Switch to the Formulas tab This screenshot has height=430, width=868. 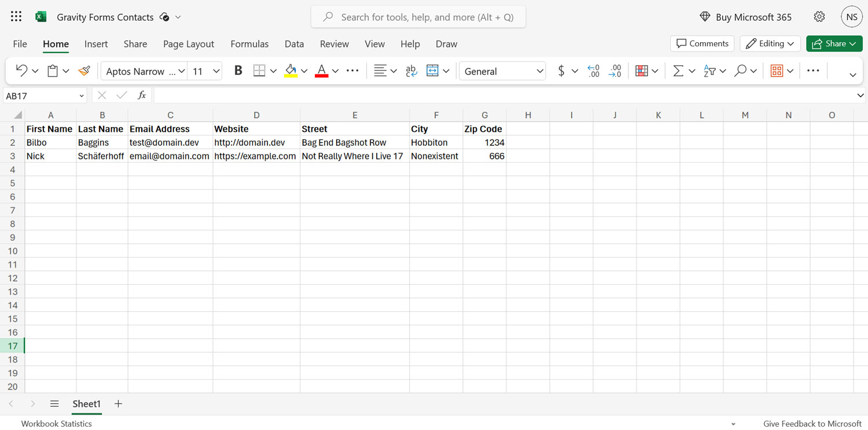249,43
